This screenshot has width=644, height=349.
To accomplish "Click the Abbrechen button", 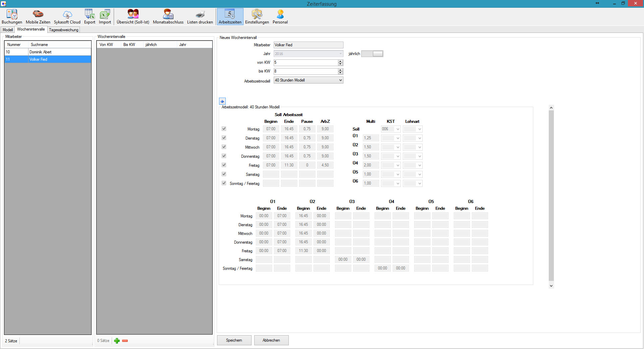I will coord(271,340).
